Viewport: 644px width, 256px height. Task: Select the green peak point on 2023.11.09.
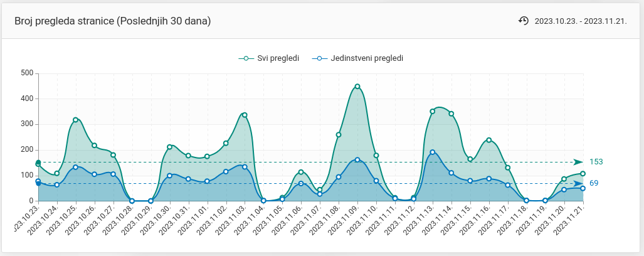pos(357,87)
